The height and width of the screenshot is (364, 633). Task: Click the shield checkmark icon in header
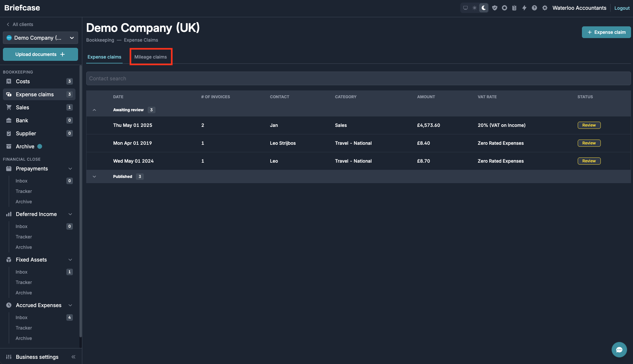pos(495,8)
